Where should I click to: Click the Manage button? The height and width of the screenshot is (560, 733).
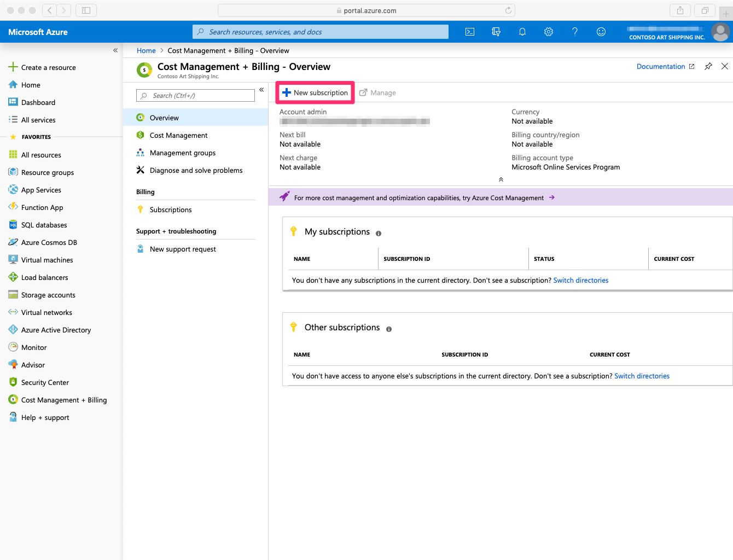click(377, 93)
